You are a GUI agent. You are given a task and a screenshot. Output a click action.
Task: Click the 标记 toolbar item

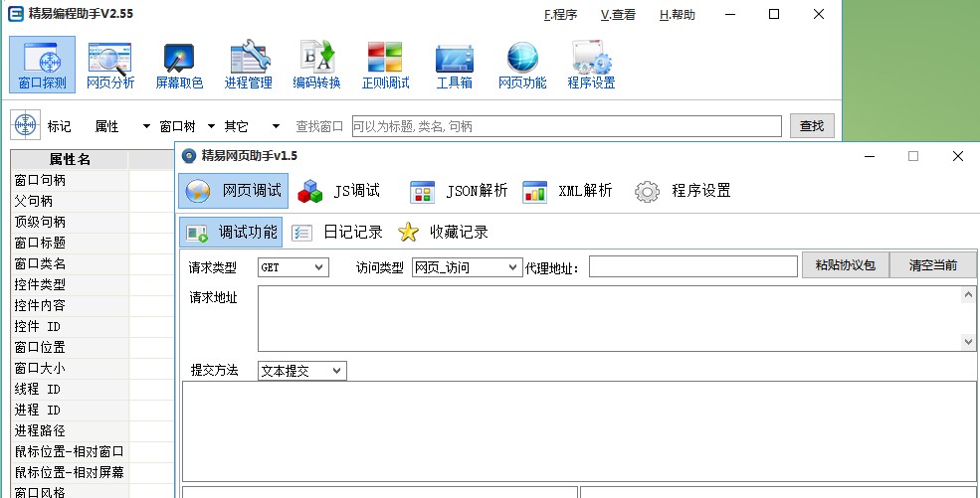point(59,126)
